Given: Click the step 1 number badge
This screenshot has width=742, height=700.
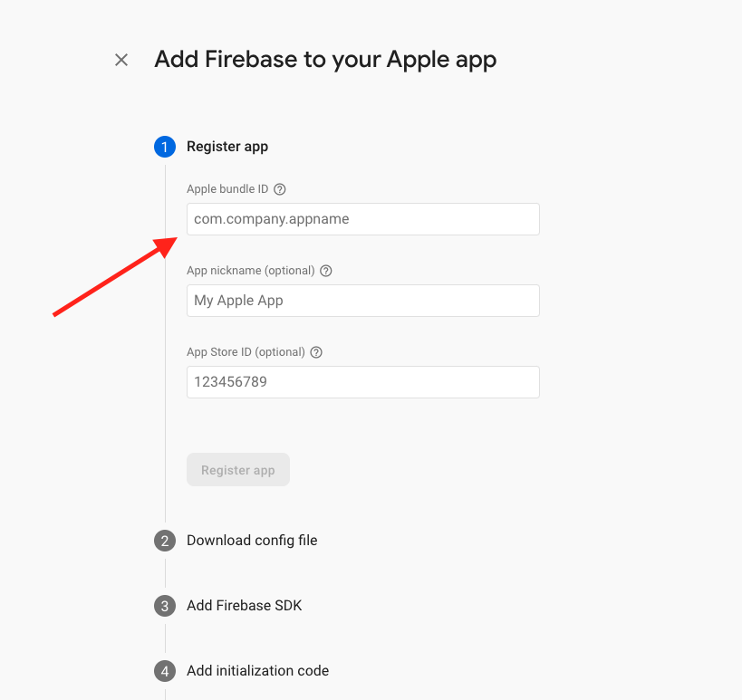Looking at the screenshot, I should pos(165,147).
